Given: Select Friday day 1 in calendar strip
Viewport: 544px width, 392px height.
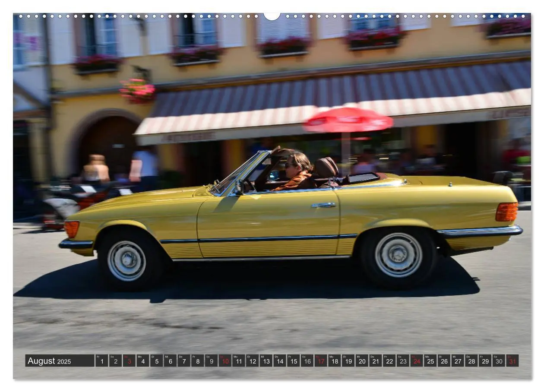Looking at the screenshot, I should [x=101, y=361].
